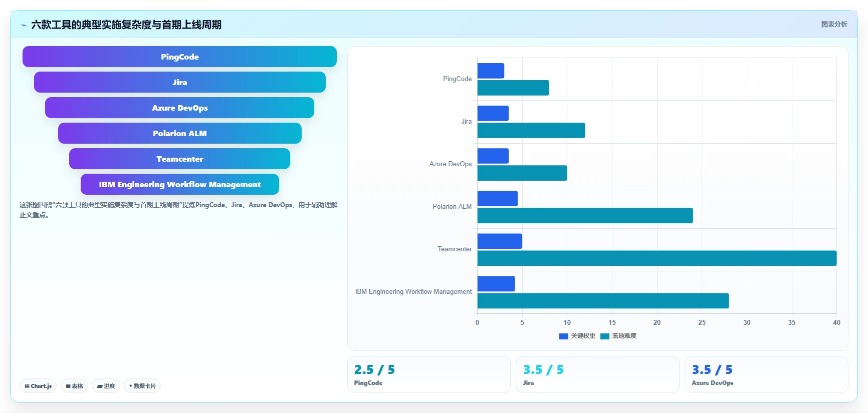868x413 pixels.
Task: Click the chart title 六款工具的典型实施复杂度
Action: tap(126, 25)
